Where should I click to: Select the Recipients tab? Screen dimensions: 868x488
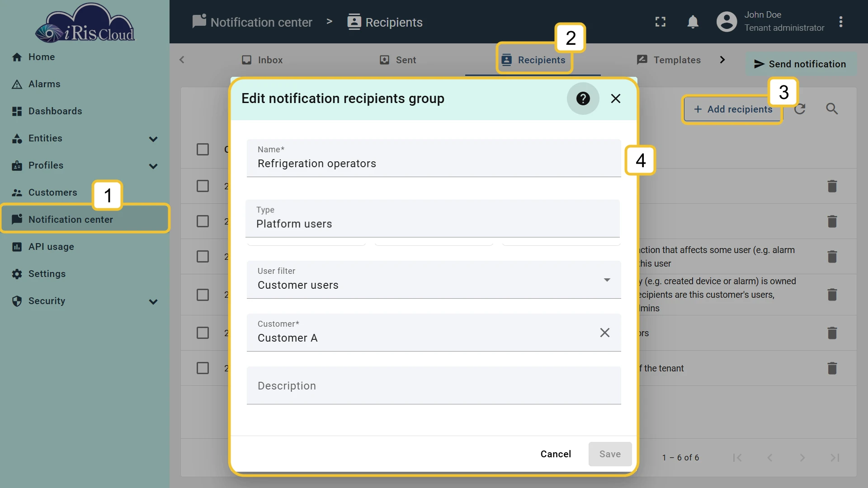[x=533, y=60]
